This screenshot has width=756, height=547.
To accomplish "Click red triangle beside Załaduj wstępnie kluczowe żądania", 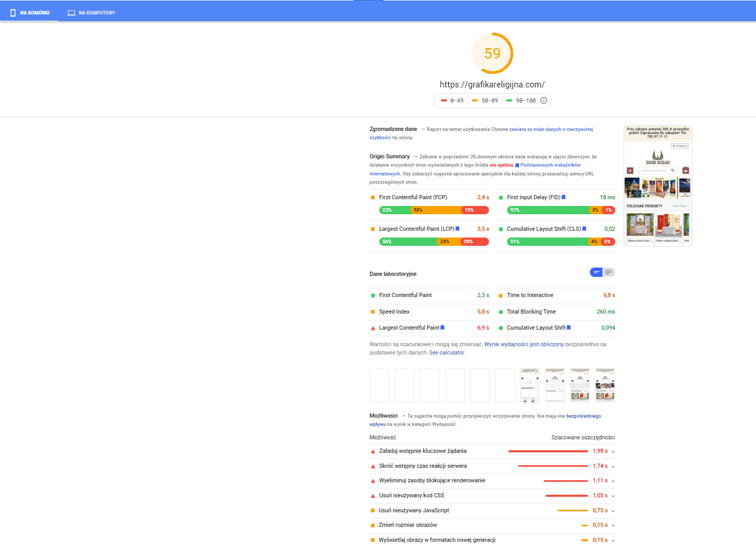I will click(373, 451).
